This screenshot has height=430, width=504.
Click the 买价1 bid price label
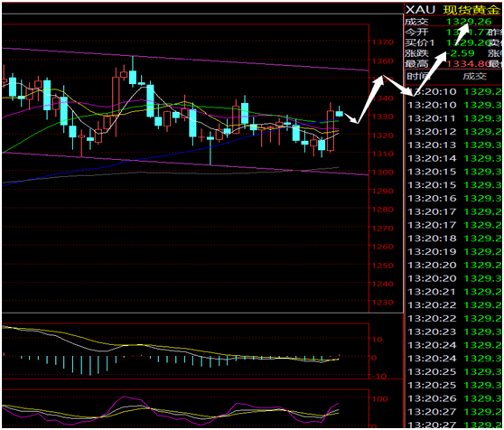(420, 42)
